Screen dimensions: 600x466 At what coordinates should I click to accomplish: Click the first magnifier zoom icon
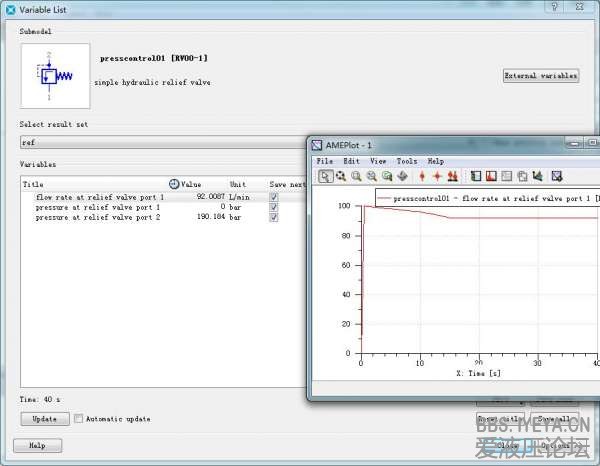pyautogui.click(x=356, y=176)
